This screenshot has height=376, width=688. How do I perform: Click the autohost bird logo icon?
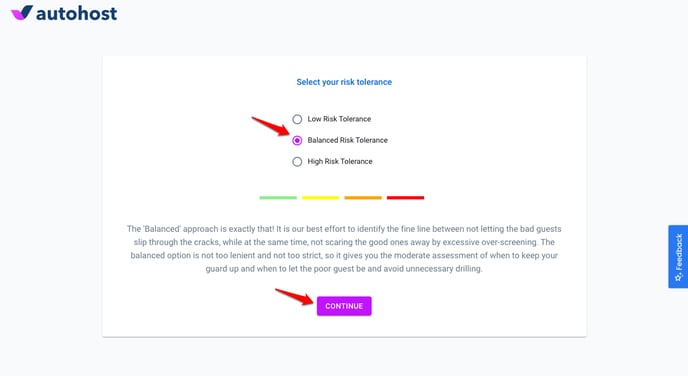point(22,13)
